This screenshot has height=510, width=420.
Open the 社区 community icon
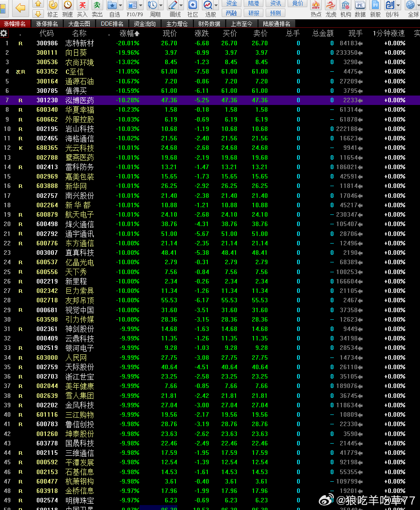click(x=192, y=9)
